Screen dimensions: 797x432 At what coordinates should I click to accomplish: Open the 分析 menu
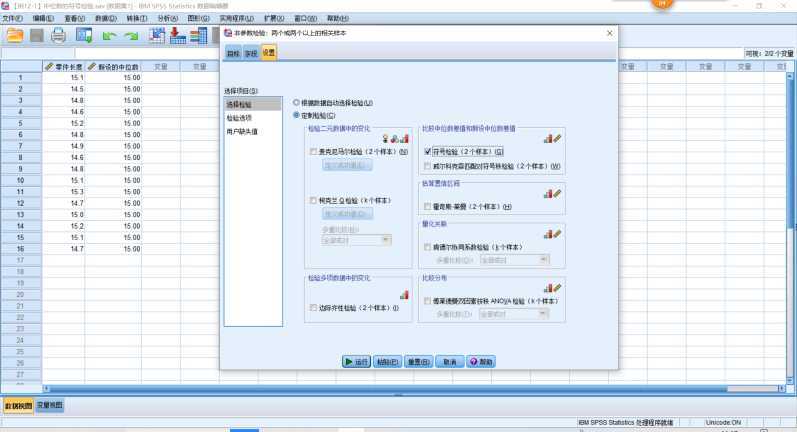point(168,18)
